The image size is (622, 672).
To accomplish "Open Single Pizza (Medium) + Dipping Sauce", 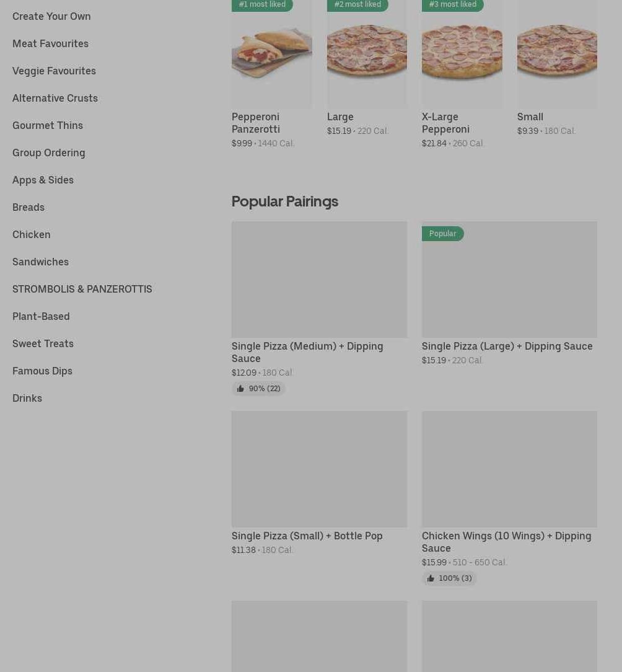I will (319, 280).
